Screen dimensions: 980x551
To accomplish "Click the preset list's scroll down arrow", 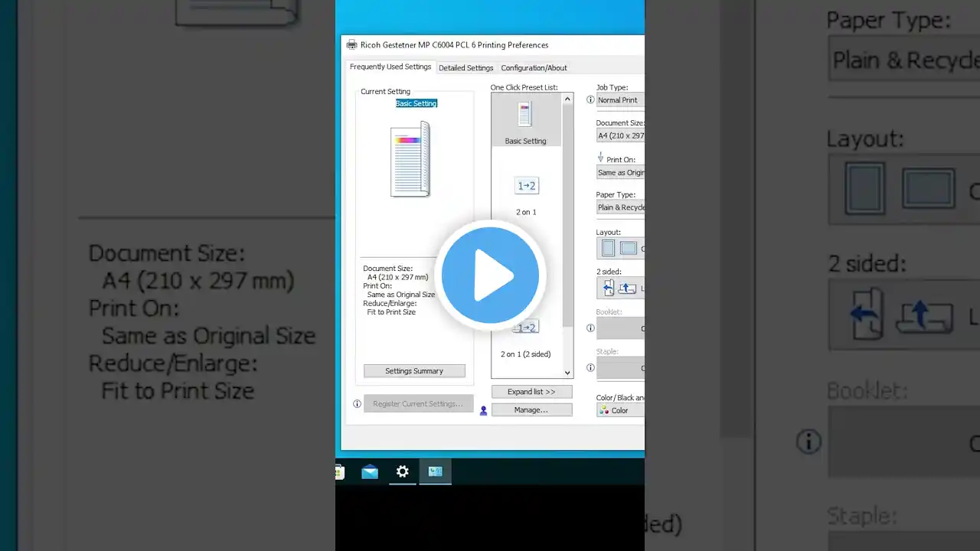I will [567, 373].
